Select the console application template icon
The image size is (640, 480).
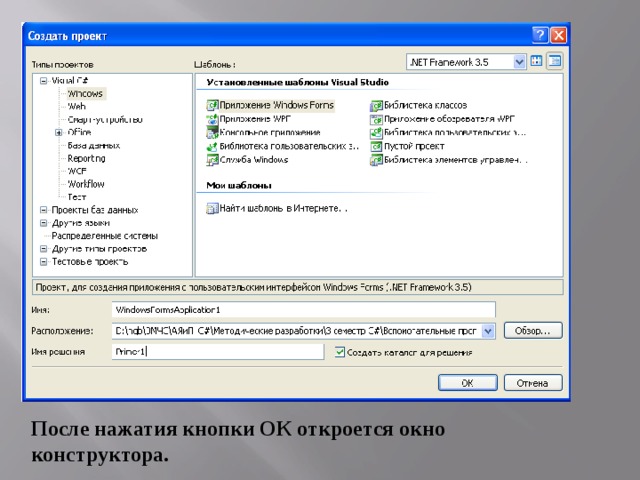(212, 132)
